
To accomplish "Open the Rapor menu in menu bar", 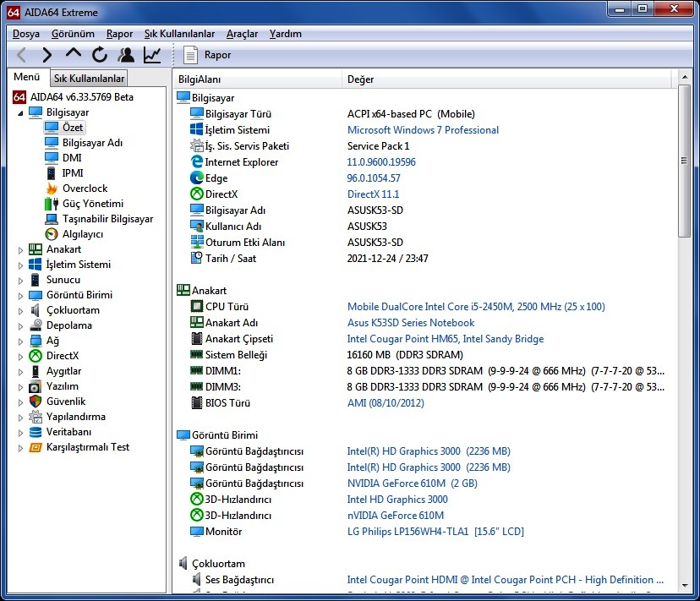I will click(x=119, y=34).
